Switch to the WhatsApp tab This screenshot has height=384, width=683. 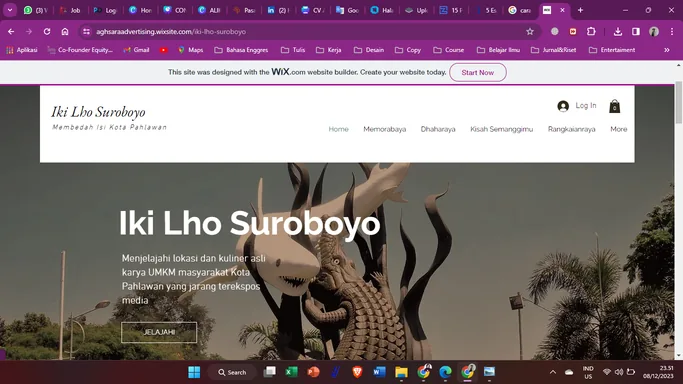[36, 10]
